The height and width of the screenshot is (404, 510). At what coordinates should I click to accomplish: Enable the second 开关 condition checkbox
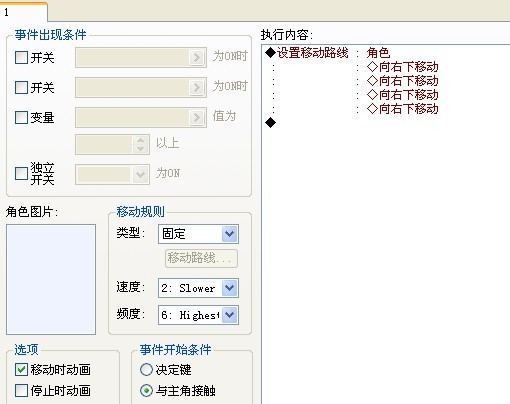pyautogui.click(x=21, y=87)
